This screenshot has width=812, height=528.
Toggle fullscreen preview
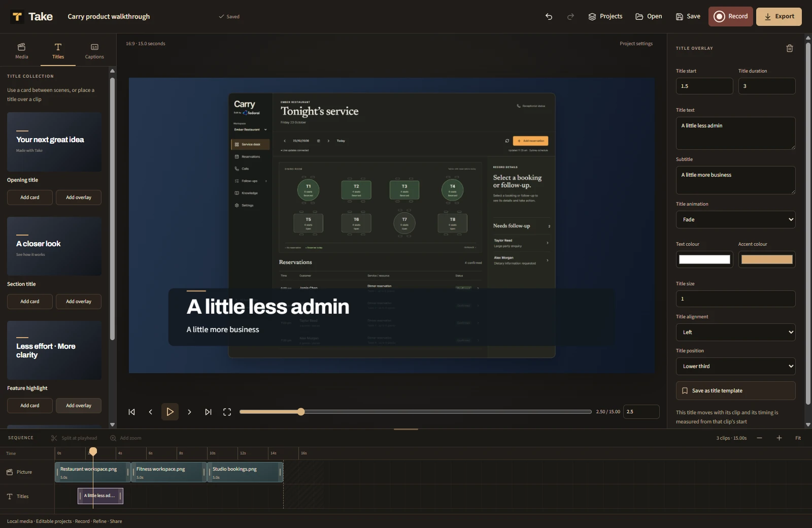(227, 412)
